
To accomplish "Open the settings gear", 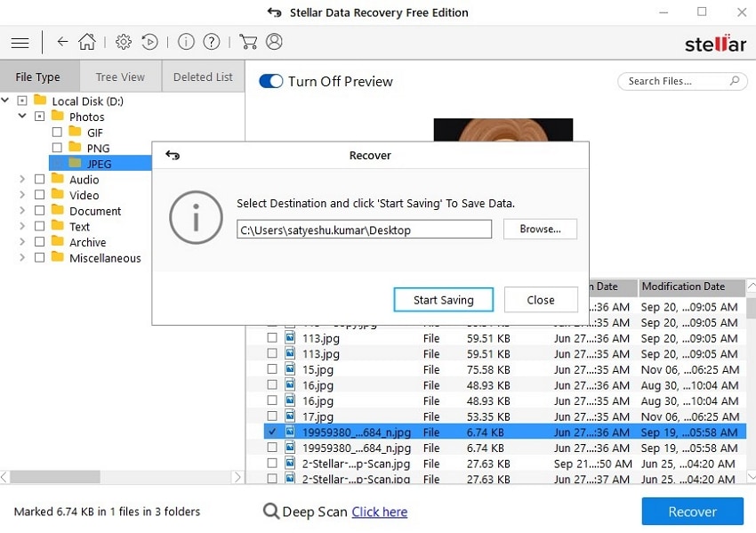I will coord(123,41).
